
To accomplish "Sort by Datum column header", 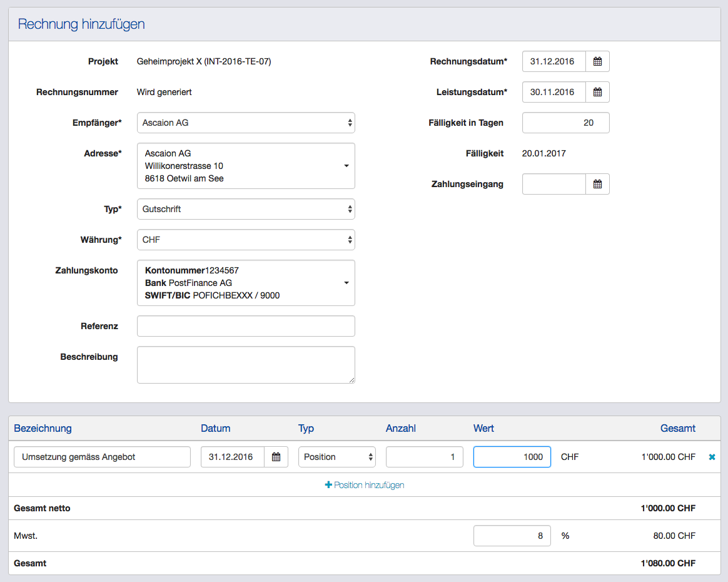I will (215, 428).
